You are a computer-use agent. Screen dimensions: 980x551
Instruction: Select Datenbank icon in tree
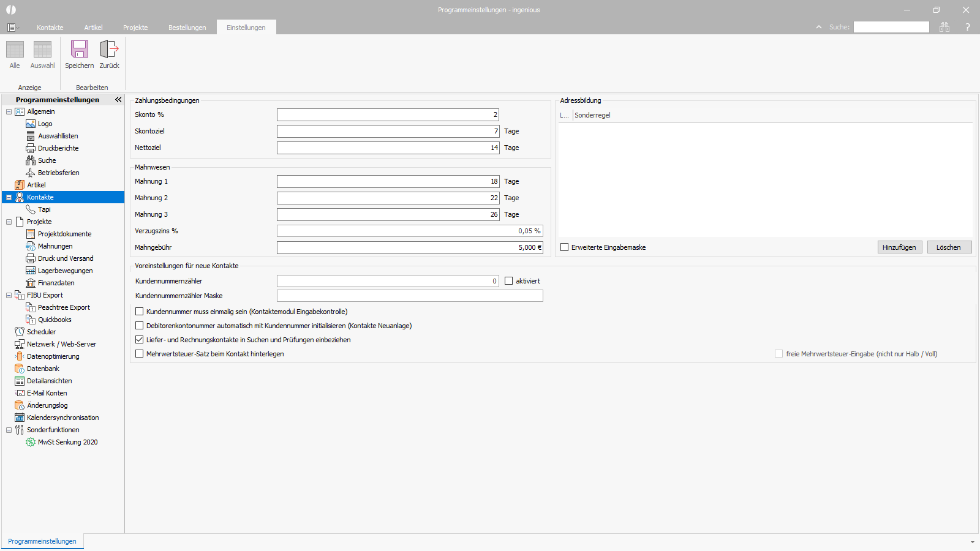coord(20,369)
